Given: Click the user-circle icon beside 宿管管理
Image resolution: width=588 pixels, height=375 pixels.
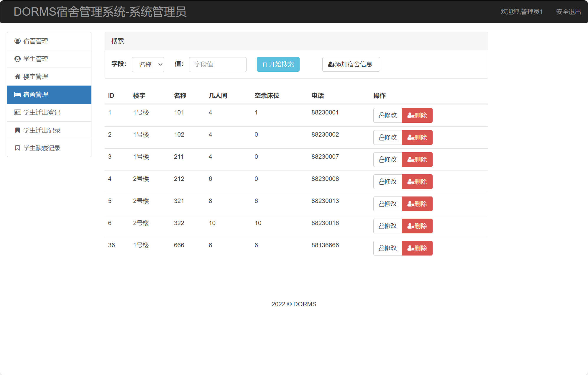Looking at the screenshot, I should [x=17, y=41].
